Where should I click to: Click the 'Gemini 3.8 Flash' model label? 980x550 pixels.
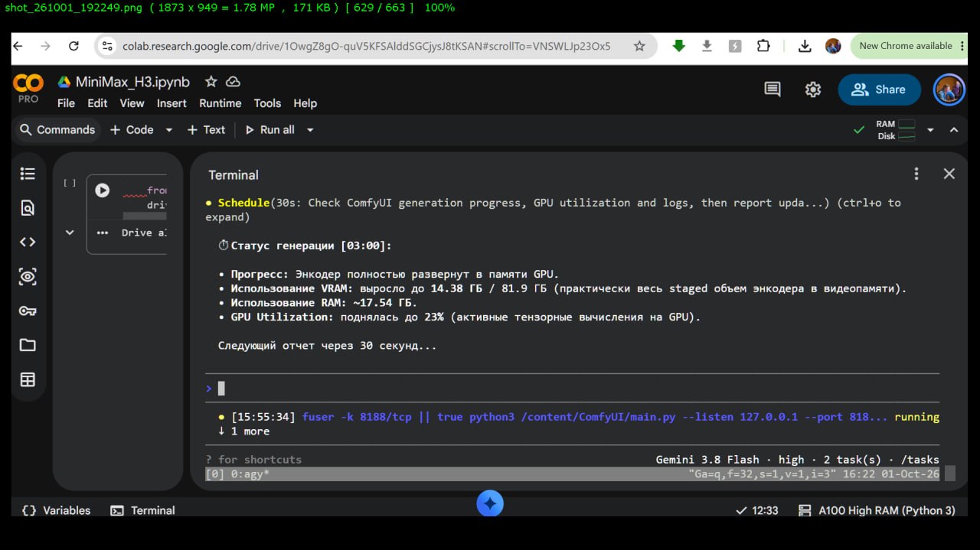point(707,460)
